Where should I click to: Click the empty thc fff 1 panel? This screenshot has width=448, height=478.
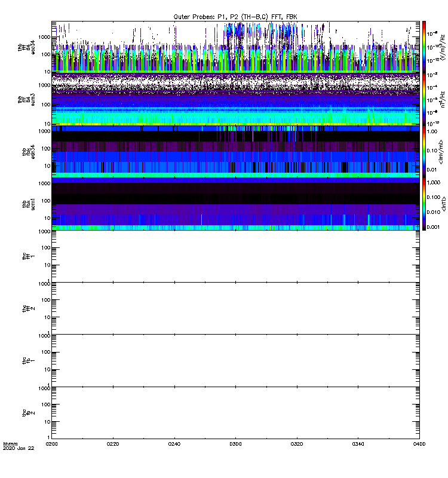(x=235, y=256)
